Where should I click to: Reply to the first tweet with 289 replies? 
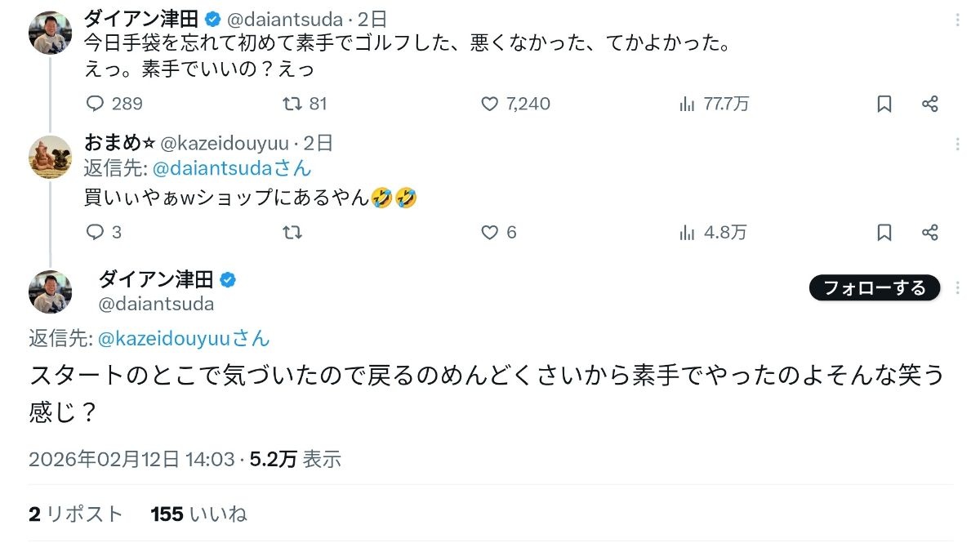(x=96, y=104)
